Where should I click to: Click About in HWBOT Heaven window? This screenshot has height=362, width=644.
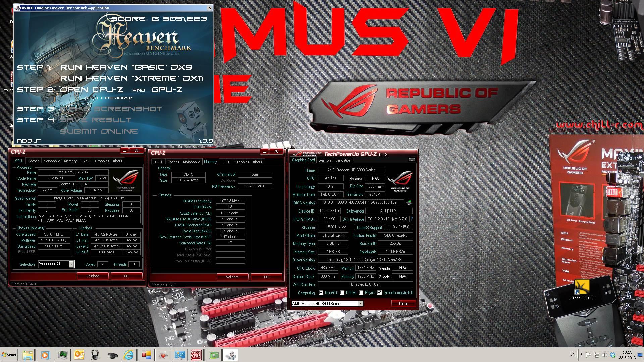(29, 141)
